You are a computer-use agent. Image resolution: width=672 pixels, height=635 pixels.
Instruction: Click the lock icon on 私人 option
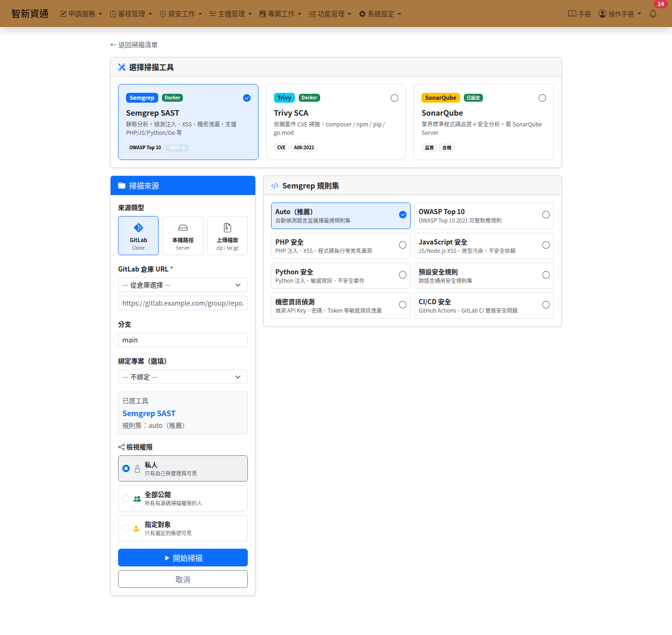[x=137, y=469]
